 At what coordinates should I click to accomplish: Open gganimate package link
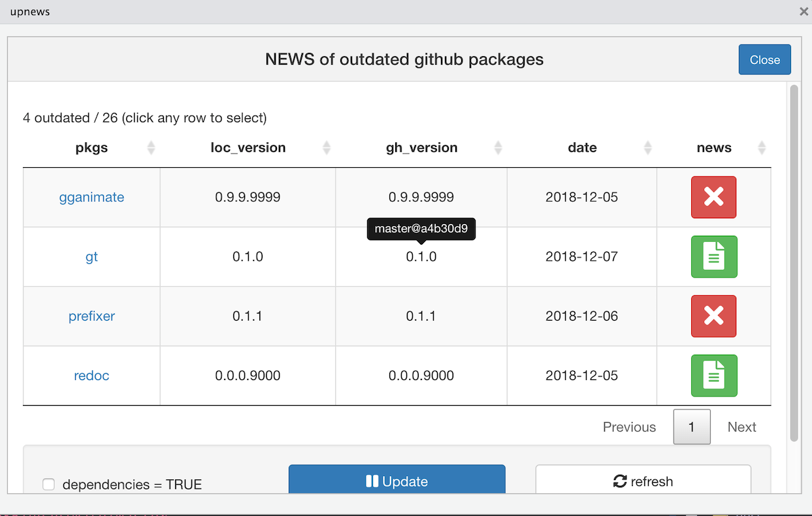point(91,197)
